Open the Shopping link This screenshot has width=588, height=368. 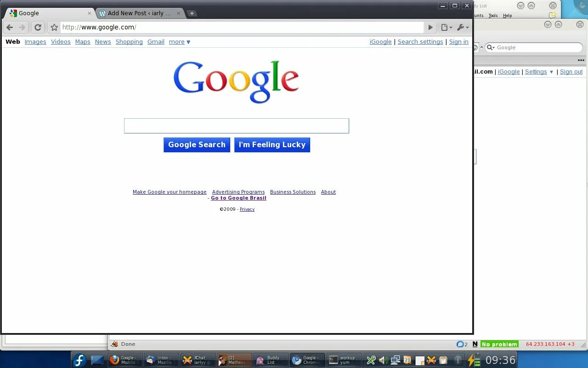click(129, 42)
